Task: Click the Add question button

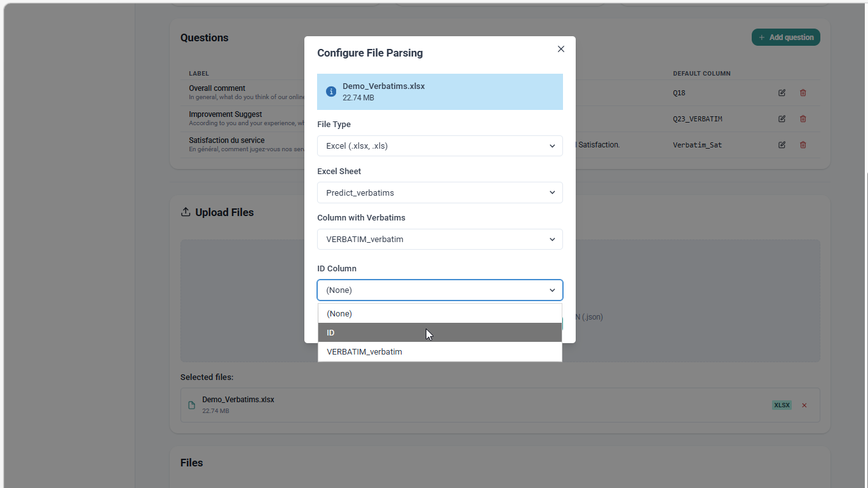Action: [786, 37]
